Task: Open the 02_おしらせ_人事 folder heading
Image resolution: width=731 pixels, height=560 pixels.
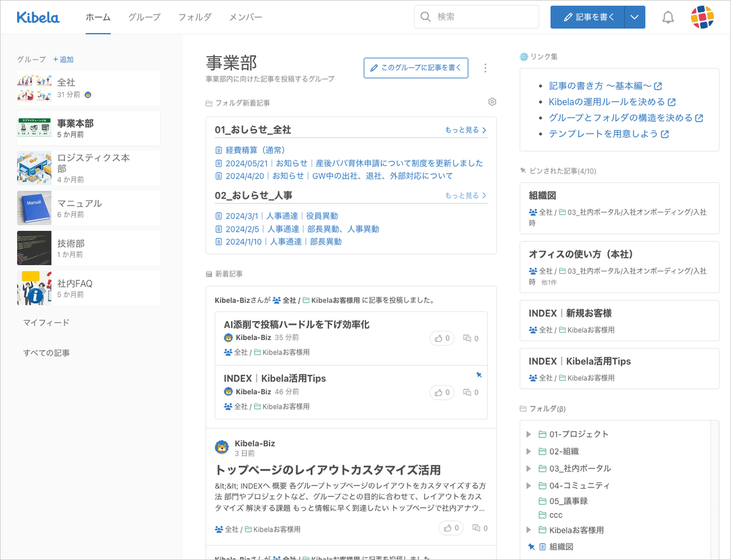Action: pos(253,196)
